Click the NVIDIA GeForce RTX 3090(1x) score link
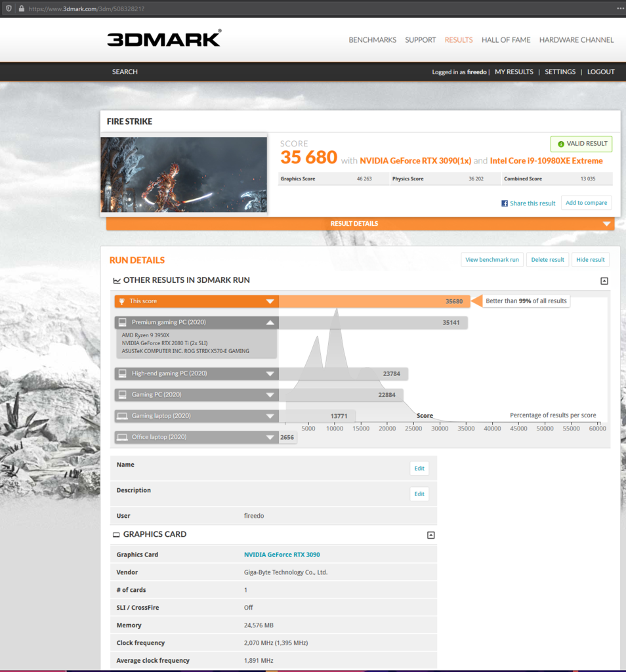Image resolution: width=626 pixels, height=672 pixels. pos(415,161)
